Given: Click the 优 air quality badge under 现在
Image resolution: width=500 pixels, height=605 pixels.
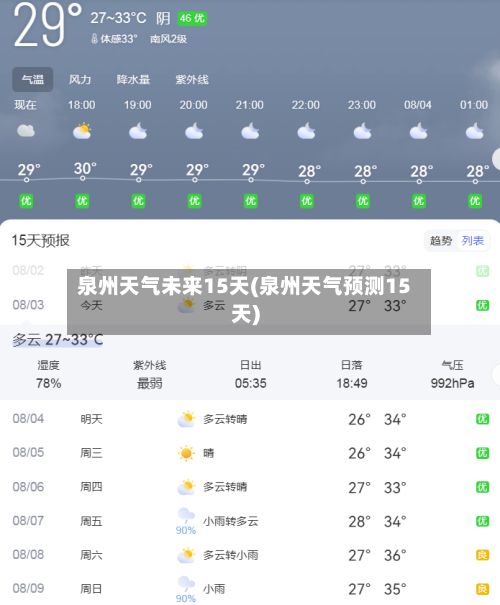Looking at the screenshot, I should tap(26, 201).
